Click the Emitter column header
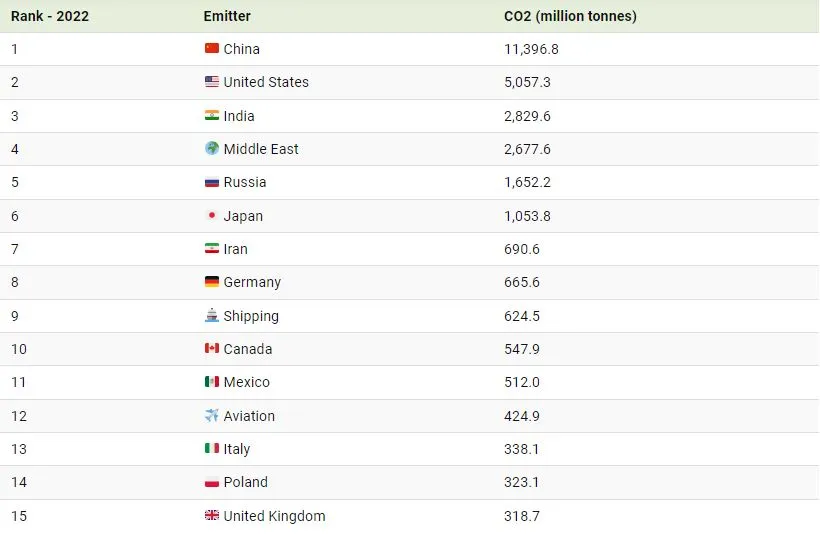Viewport: 820px width, 539px height. [x=227, y=16]
